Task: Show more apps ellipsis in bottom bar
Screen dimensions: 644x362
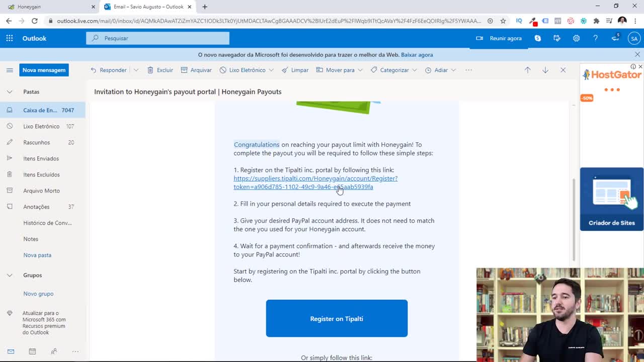Action: (75, 351)
